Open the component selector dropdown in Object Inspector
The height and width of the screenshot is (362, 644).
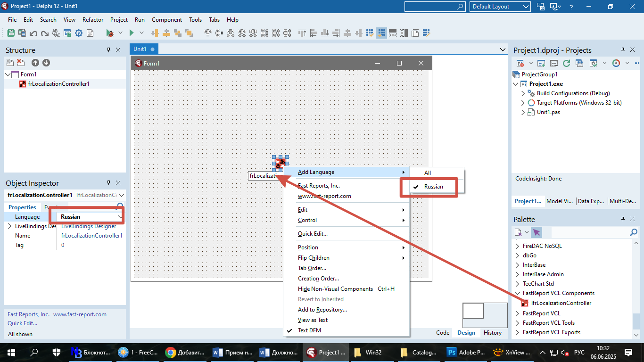pos(122,195)
